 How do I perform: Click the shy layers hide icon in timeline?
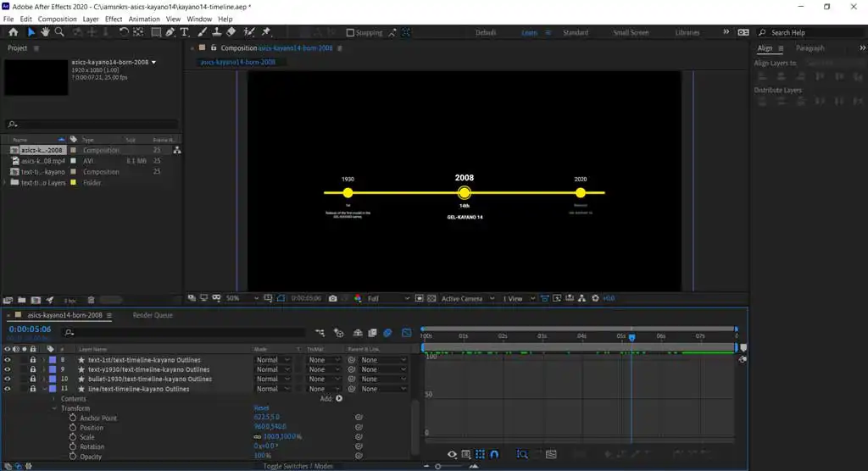[x=358, y=333]
